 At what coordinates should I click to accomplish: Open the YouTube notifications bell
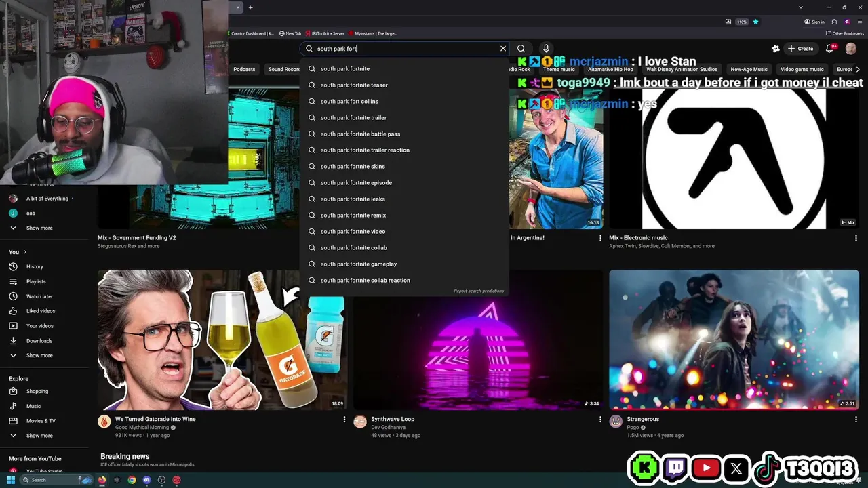(x=830, y=49)
